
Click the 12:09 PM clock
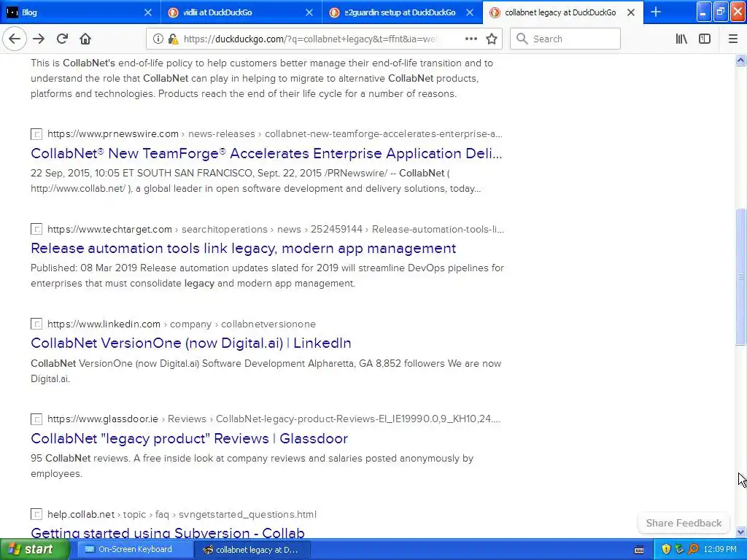pos(720,550)
